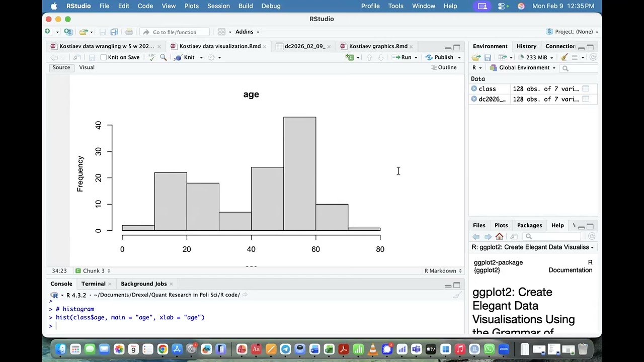Image resolution: width=644 pixels, height=362 pixels.
Task: View dc2026 data frame grid icon
Action: click(x=585, y=99)
